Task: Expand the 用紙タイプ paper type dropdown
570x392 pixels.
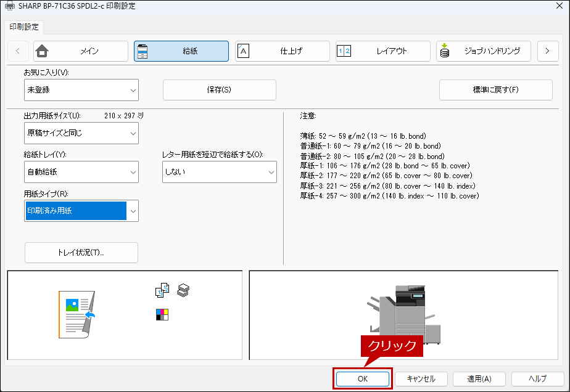Action: [80, 211]
